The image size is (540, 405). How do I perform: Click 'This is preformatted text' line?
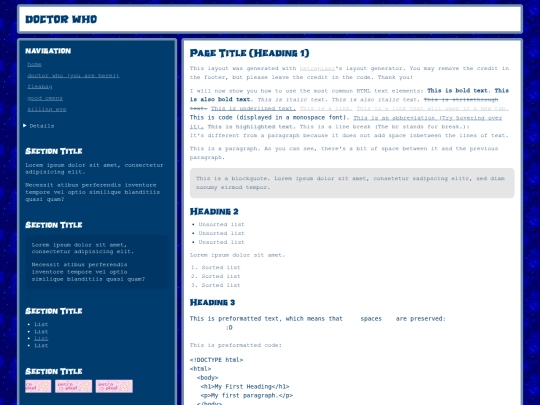click(318, 319)
